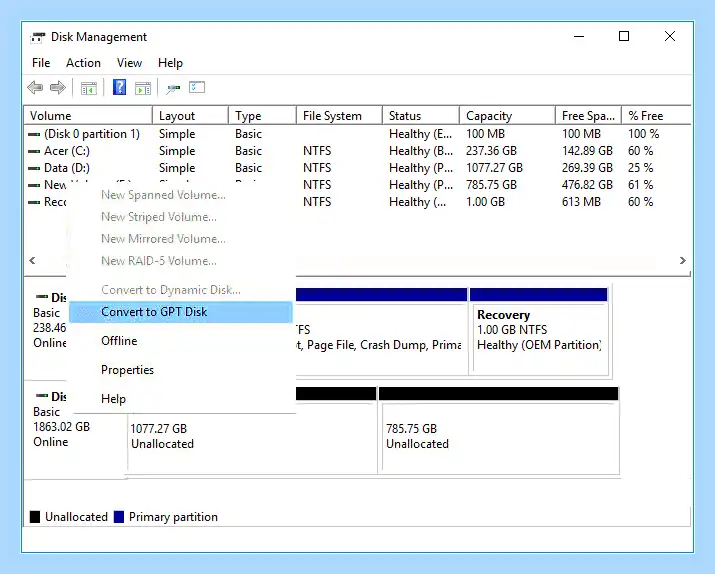
Task: Click Show/Hide Action Pane toolbar icon
Action: point(143,88)
